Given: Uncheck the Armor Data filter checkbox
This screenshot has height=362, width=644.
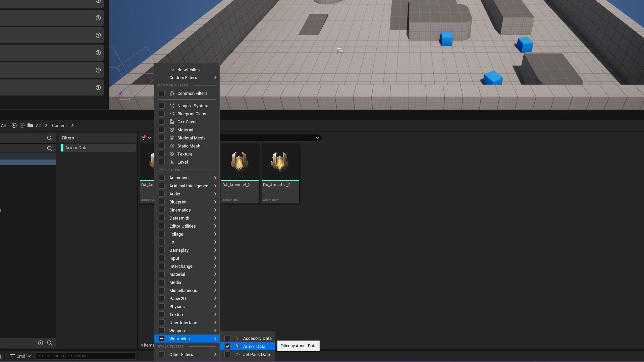Looking at the screenshot, I should pyautogui.click(x=227, y=346).
